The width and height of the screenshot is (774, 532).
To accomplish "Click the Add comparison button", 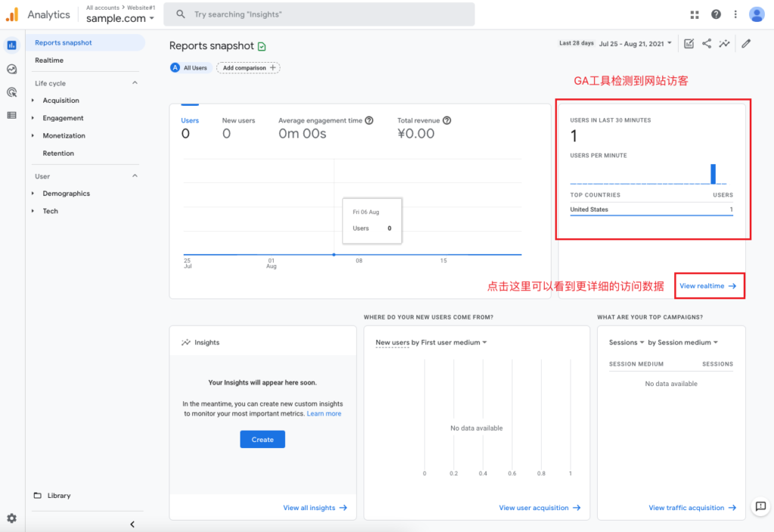I will tap(248, 68).
